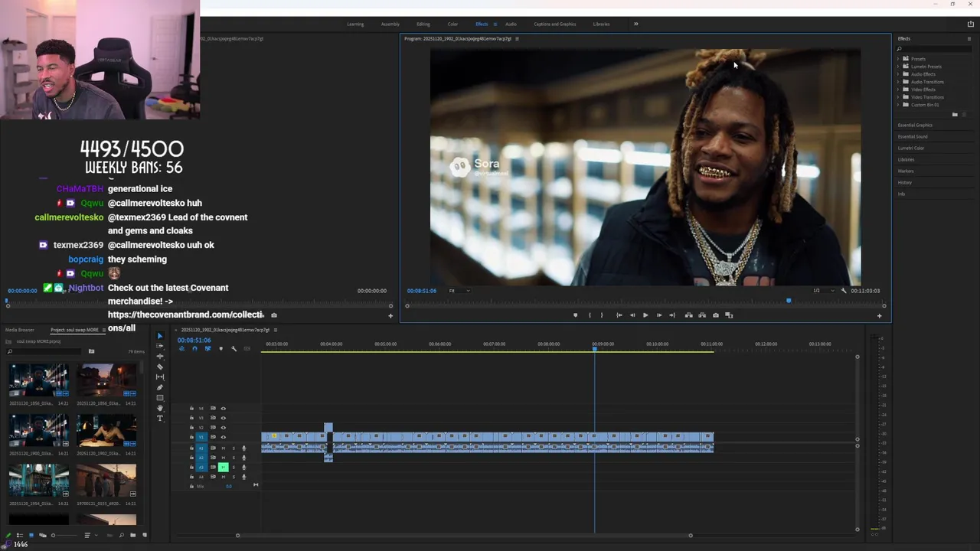Toggle linked selection in timeline

(208, 348)
